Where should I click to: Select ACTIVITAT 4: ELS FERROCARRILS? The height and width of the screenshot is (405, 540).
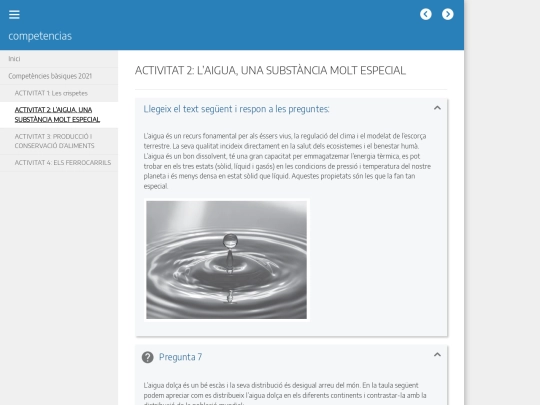point(59,163)
